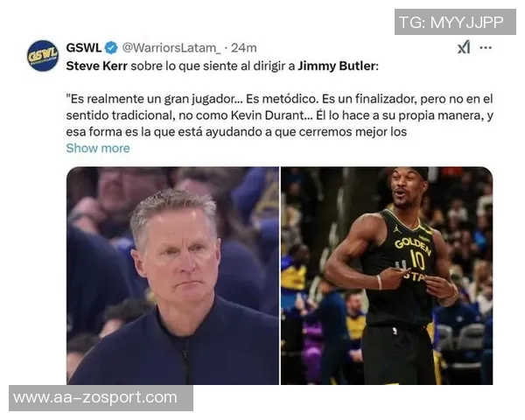
Task: Click the www.aa-zosport.com watermark
Action: 101,397
